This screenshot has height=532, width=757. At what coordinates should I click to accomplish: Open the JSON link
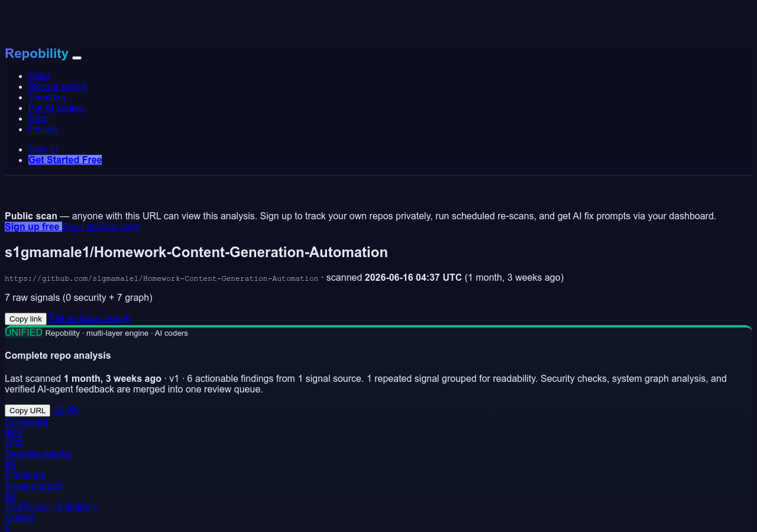66,410
